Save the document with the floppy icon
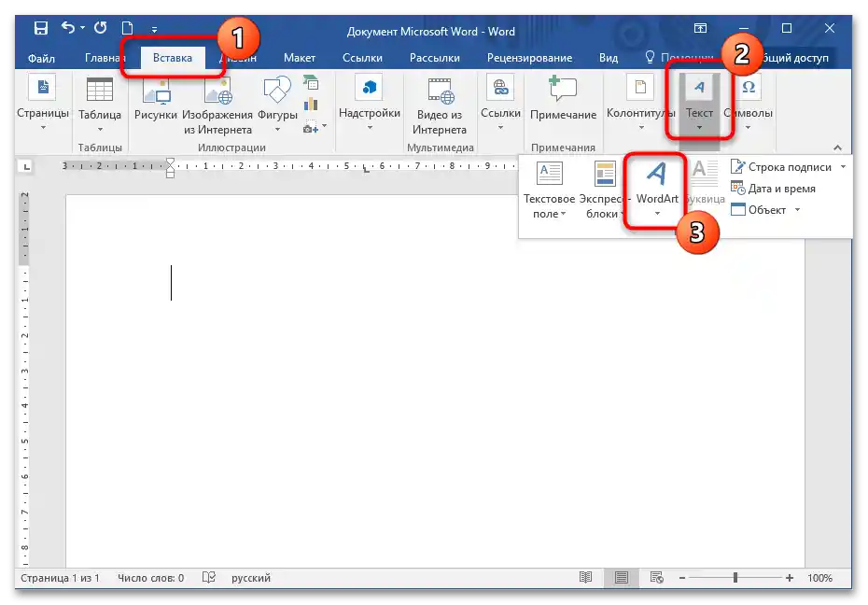This screenshot has width=868, height=605. click(40, 28)
